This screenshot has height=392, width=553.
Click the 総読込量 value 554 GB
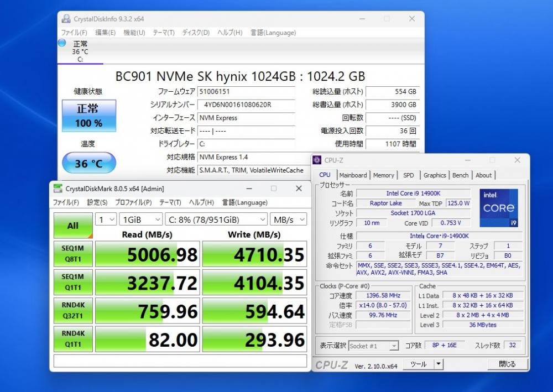click(393, 92)
